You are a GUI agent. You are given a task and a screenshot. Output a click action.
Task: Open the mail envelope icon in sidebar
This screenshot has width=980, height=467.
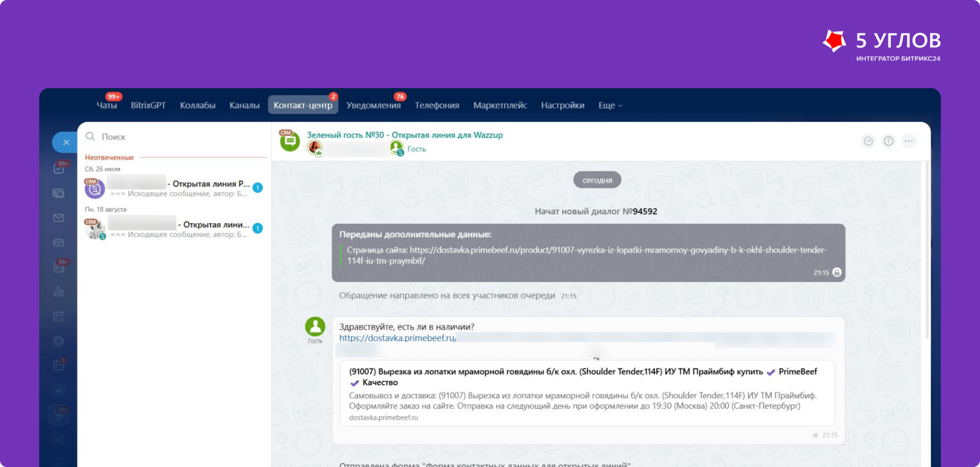[58, 218]
